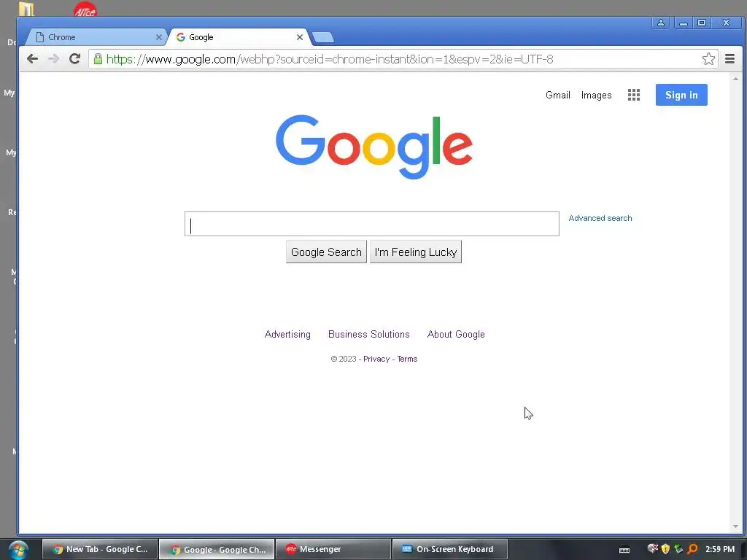Open On-Screen Keyboard from the taskbar
Screen dimensions: 747x560
(x=449, y=550)
